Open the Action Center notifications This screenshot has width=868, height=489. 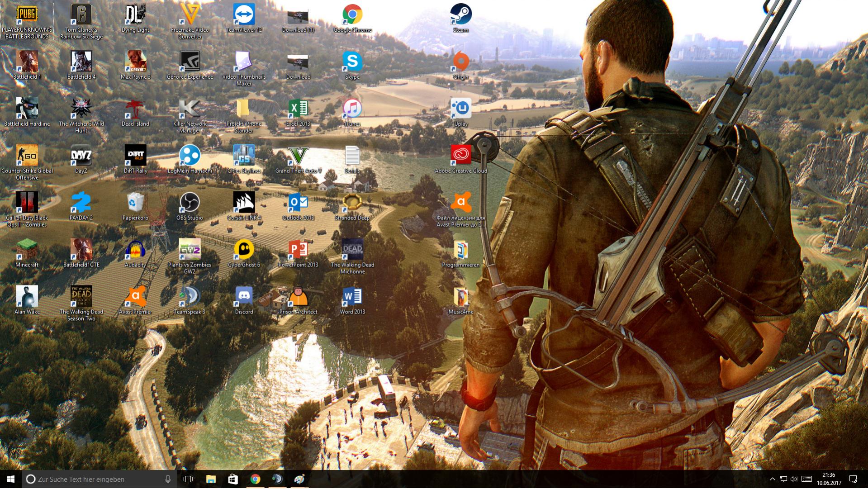(854, 480)
